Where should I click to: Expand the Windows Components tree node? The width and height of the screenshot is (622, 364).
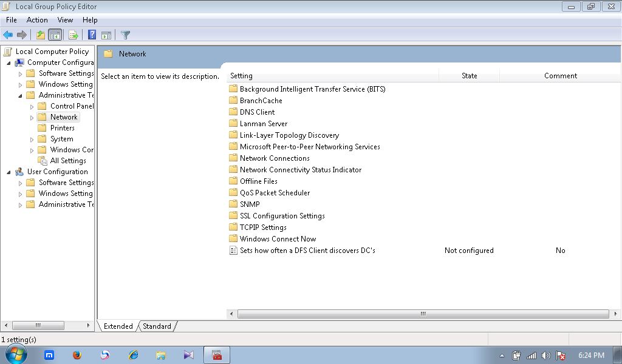(x=32, y=150)
